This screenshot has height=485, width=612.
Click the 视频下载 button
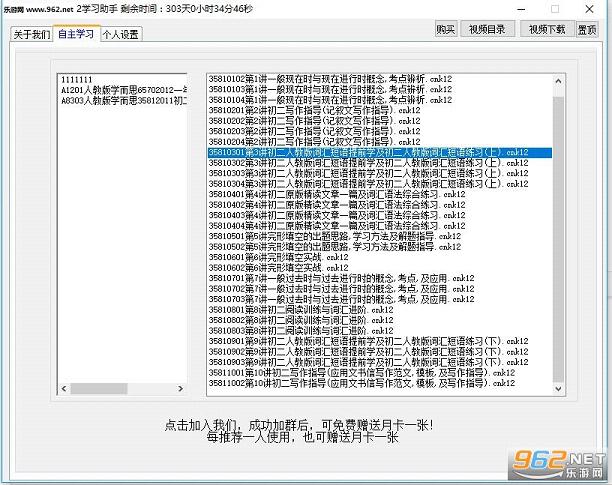pyautogui.click(x=547, y=29)
